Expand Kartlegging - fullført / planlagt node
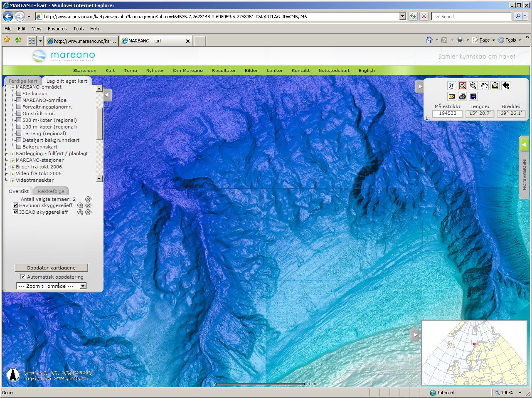 12,154
